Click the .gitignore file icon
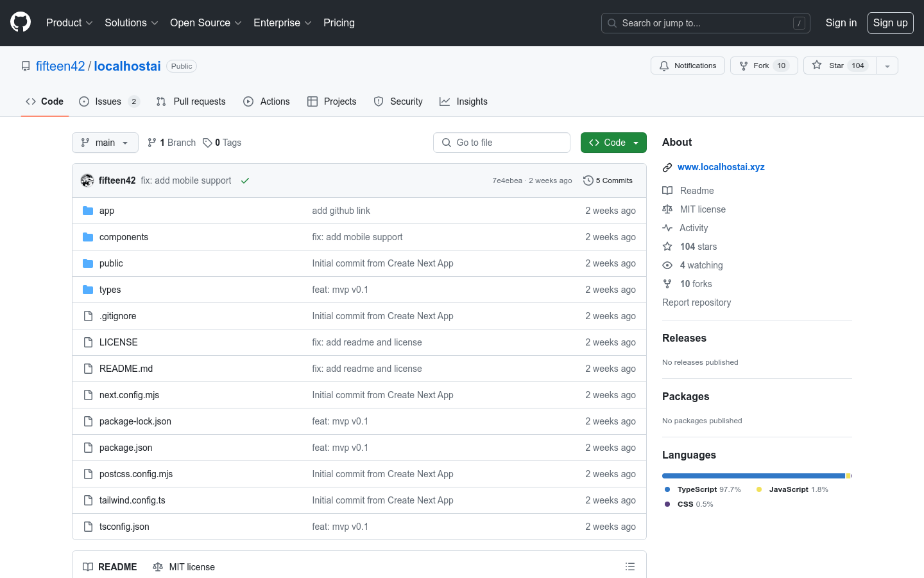Viewport: 924px width, 578px height. click(x=88, y=316)
